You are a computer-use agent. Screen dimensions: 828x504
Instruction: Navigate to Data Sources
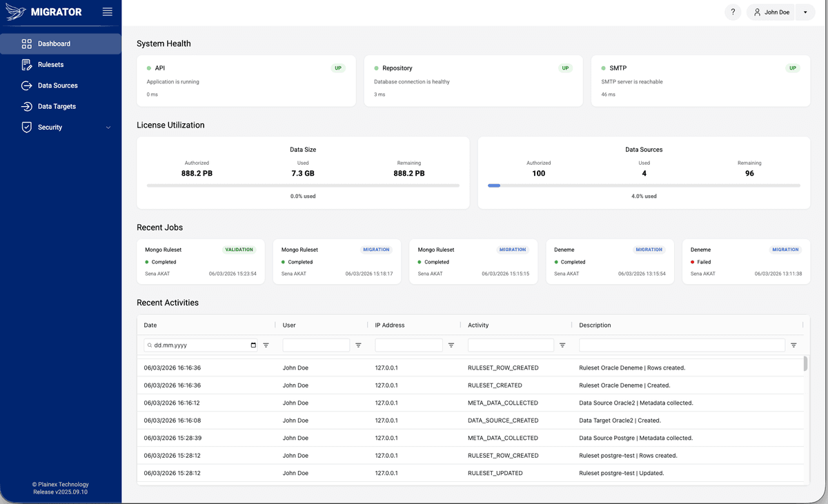pos(61,85)
